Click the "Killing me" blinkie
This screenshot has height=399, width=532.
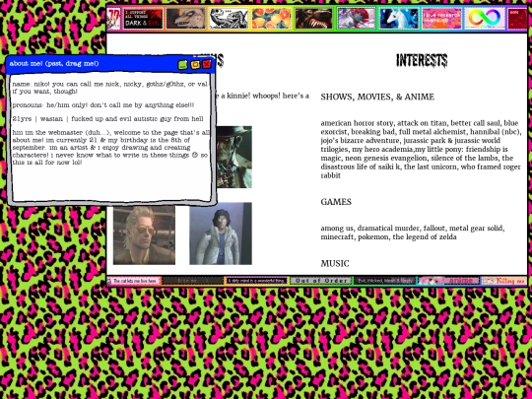coord(504,281)
